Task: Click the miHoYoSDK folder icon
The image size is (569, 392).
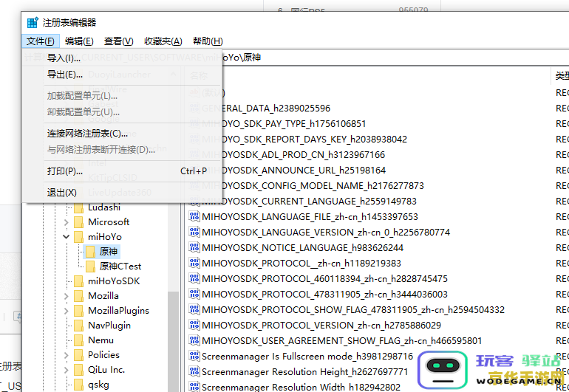Action: 79,281
